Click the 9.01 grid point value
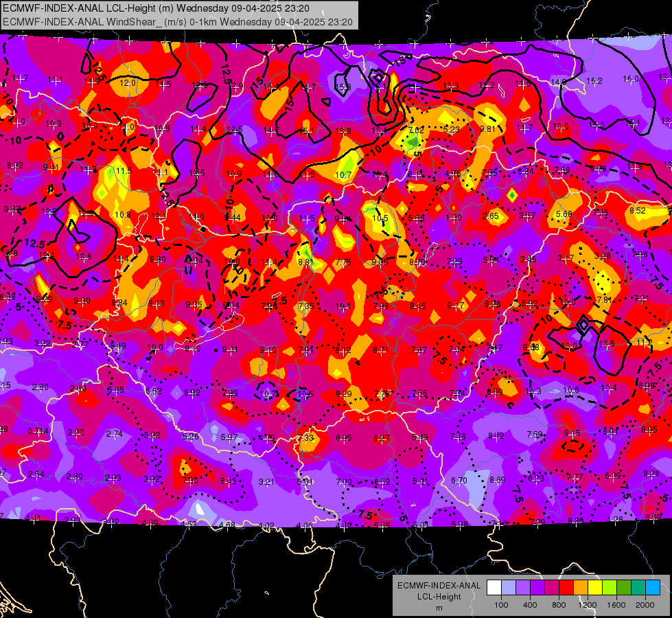 point(230,350)
